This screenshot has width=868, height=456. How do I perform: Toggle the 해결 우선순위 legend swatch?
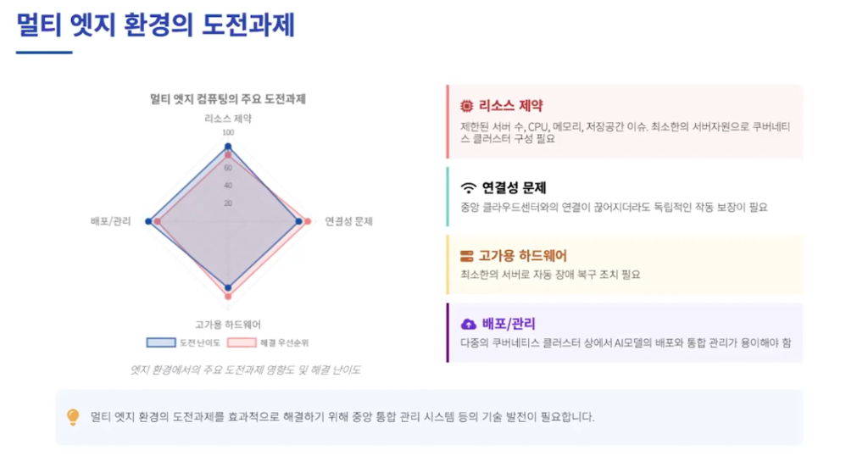pos(242,342)
